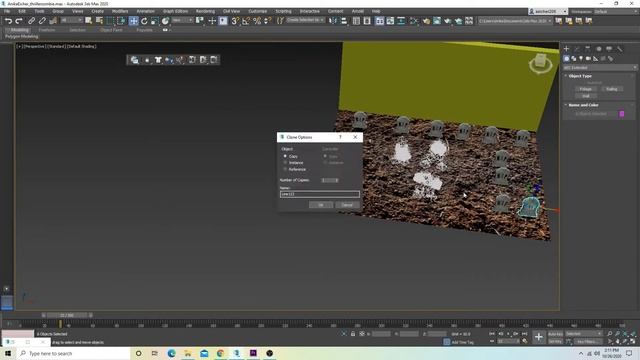Open the Rendering menu

coord(205,11)
